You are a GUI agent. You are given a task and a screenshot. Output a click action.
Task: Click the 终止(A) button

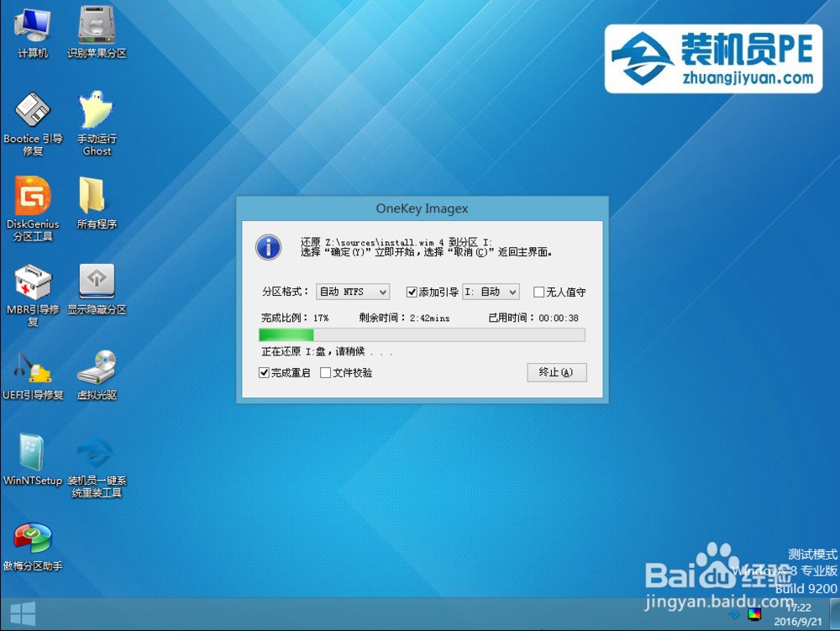click(557, 372)
